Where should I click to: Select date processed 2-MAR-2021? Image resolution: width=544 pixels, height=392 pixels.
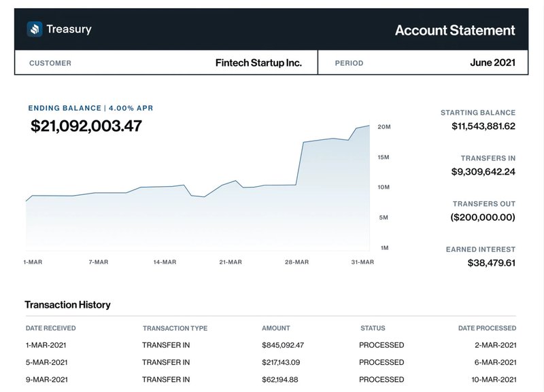tap(496, 345)
